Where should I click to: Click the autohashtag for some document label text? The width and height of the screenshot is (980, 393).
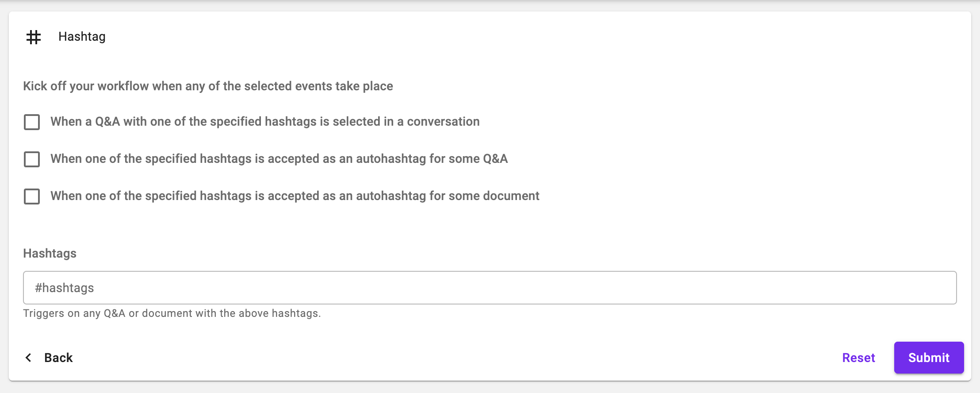click(x=295, y=196)
